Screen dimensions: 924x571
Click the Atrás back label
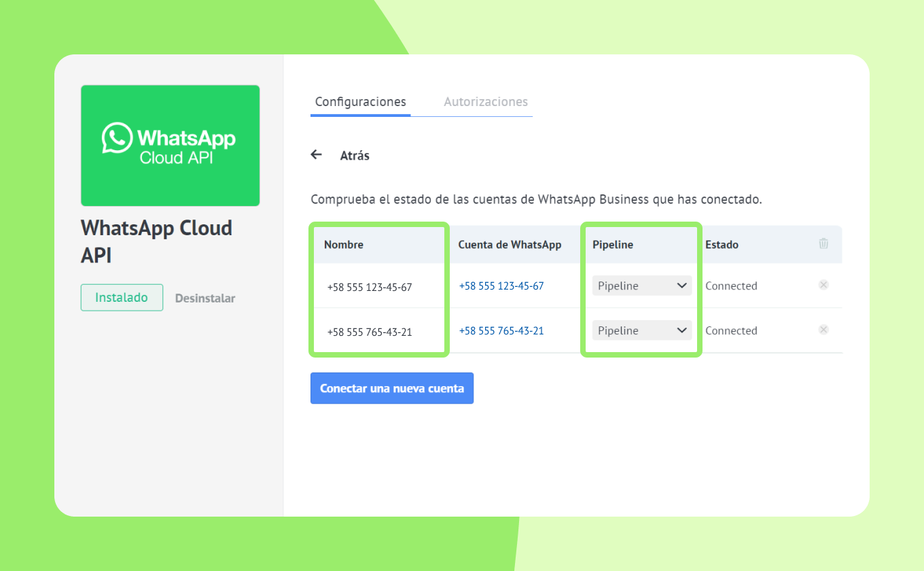tap(355, 156)
